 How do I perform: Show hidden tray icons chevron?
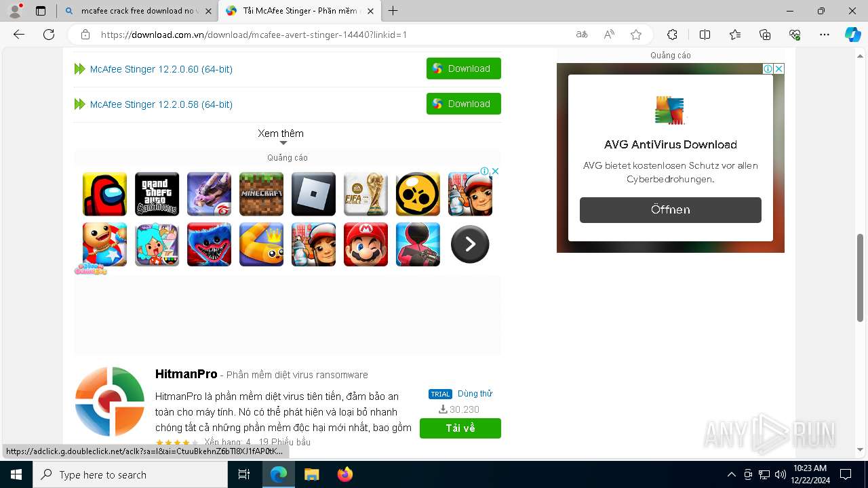pyautogui.click(x=731, y=474)
